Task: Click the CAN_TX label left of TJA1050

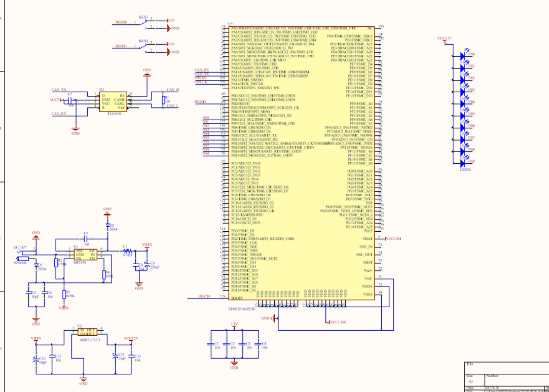Action: pyautogui.click(x=58, y=90)
